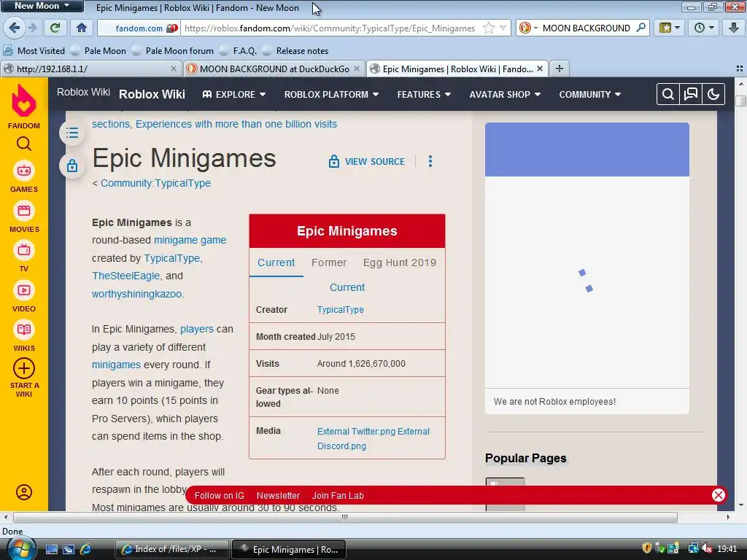
Task: Open the URL history dropdown arrow
Action: coord(503,28)
